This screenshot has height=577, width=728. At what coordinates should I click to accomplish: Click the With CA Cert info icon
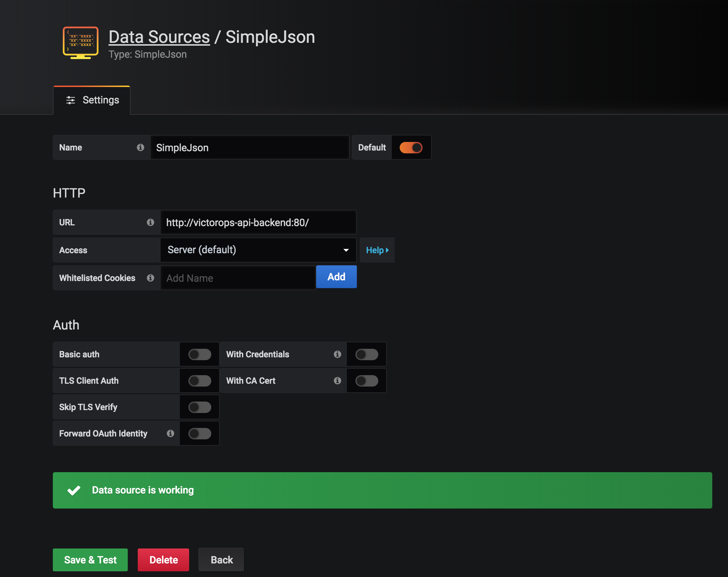tap(337, 381)
